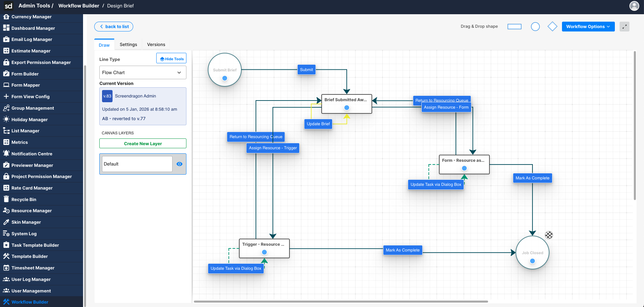
Task: Click the Hide Tools button
Action: pos(171,58)
